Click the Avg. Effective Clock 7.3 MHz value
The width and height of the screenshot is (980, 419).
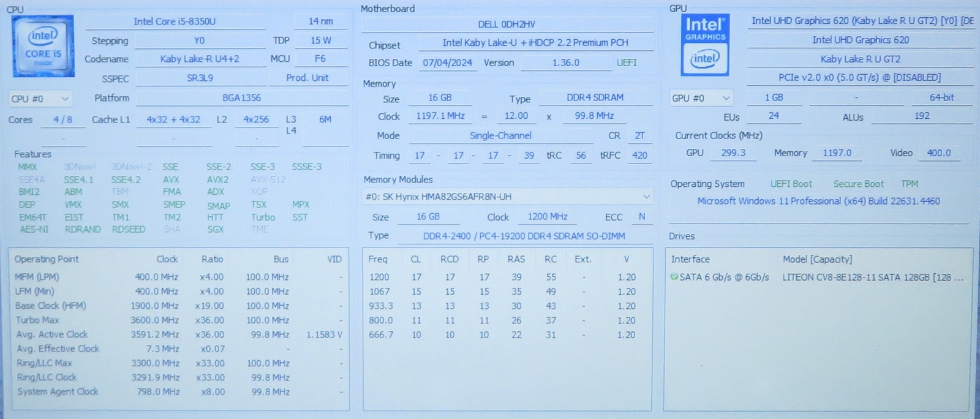point(162,349)
